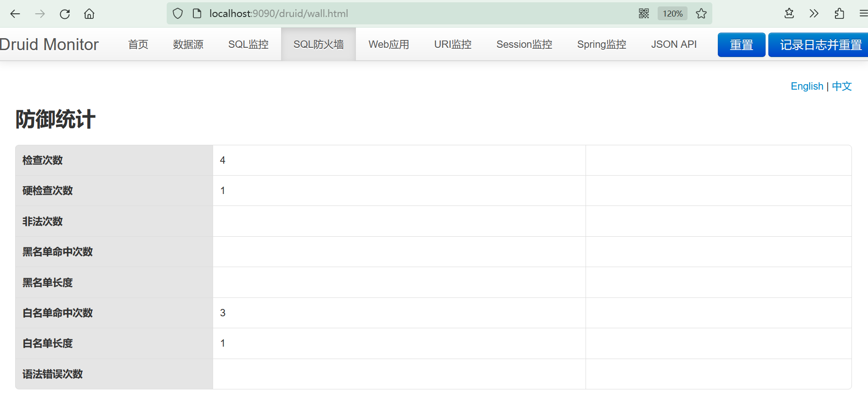Click the value 4 in 检查次数 row
This screenshot has width=868, height=394.
[223, 160]
